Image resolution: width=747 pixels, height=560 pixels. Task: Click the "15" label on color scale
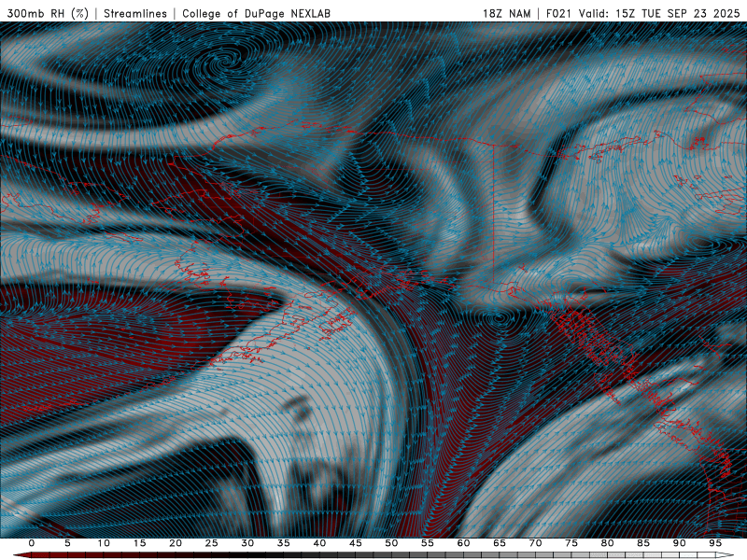coord(139,543)
